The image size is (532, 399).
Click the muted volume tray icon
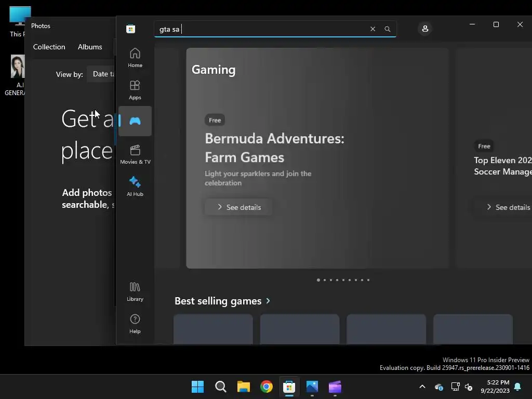click(469, 387)
